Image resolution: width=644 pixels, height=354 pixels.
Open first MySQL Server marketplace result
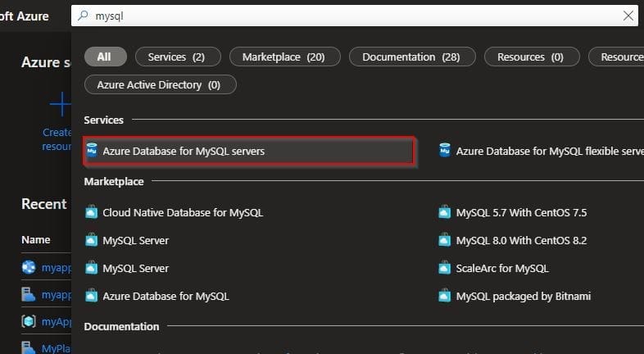pyautogui.click(x=135, y=241)
